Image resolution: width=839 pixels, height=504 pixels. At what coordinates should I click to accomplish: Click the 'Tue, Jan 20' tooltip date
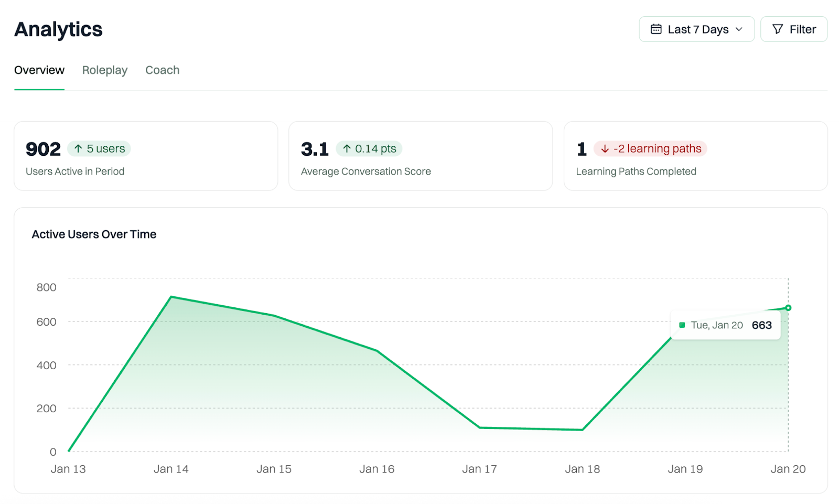(717, 325)
